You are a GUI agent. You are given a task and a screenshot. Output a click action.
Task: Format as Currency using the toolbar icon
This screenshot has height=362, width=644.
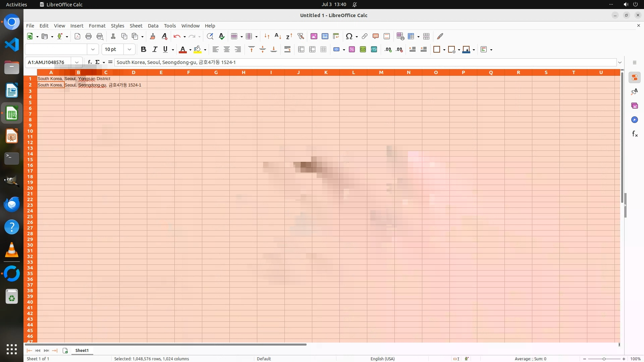pos(336,50)
